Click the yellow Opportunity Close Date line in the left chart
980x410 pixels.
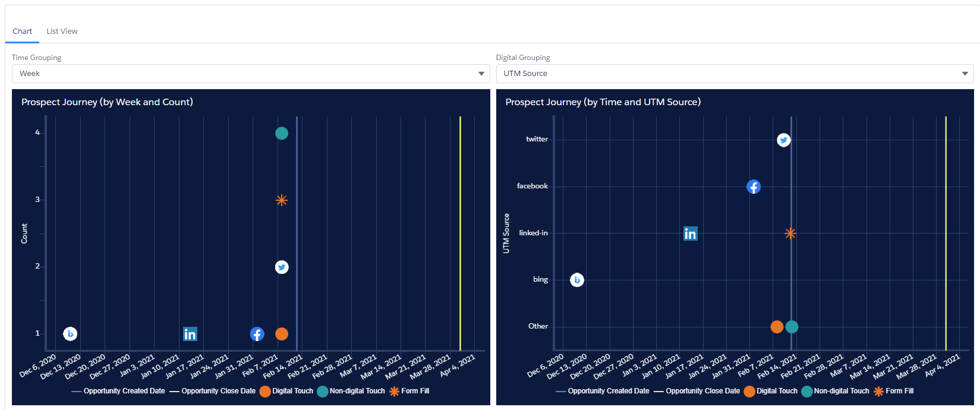click(460, 233)
